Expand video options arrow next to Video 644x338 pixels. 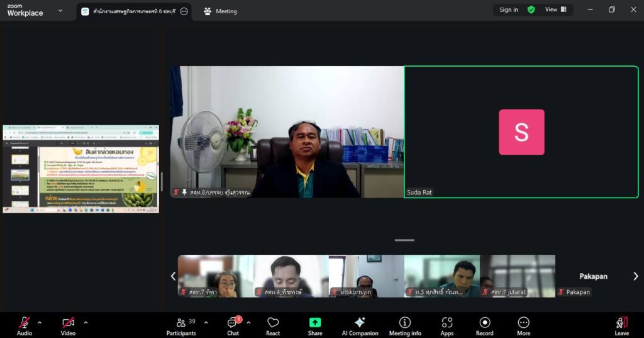[86, 322]
